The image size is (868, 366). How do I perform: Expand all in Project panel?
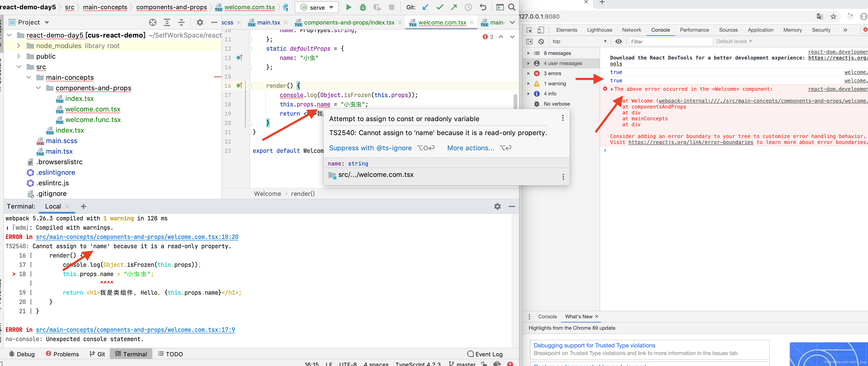[167, 22]
